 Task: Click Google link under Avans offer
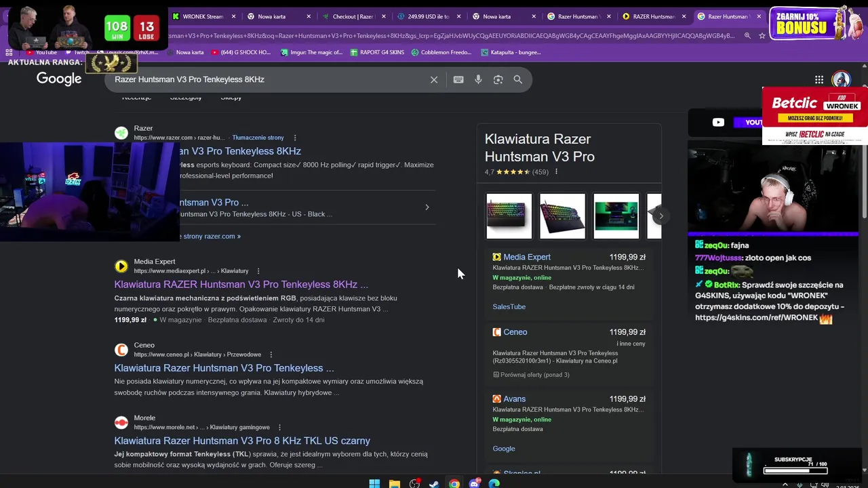[x=504, y=449]
